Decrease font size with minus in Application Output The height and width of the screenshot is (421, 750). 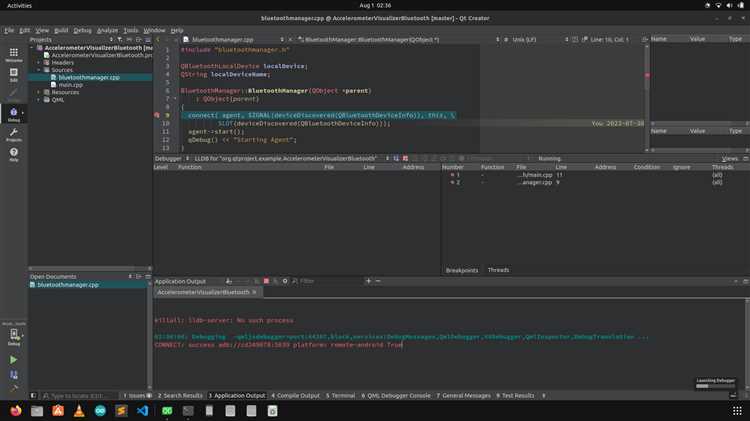coord(378,281)
